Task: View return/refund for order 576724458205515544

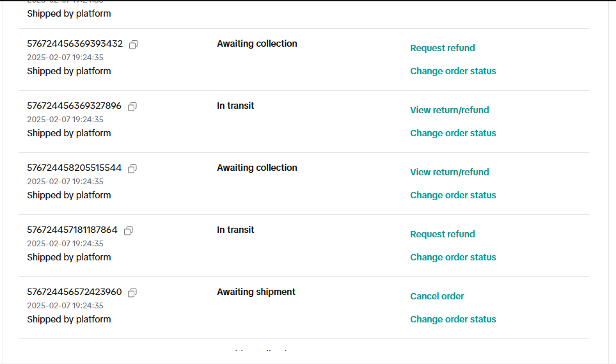Action: tap(449, 172)
